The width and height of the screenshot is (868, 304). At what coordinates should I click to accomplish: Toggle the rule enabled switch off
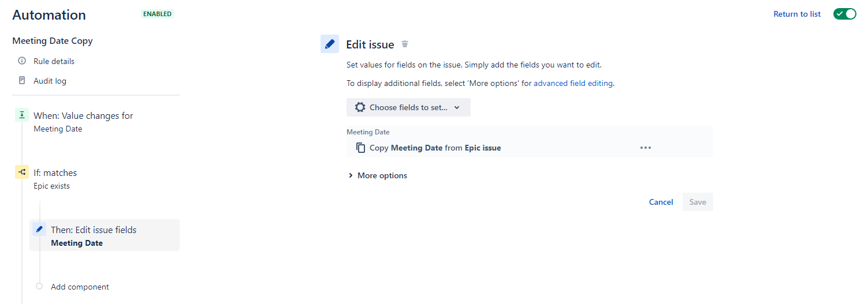pyautogui.click(x=844, y=14)
